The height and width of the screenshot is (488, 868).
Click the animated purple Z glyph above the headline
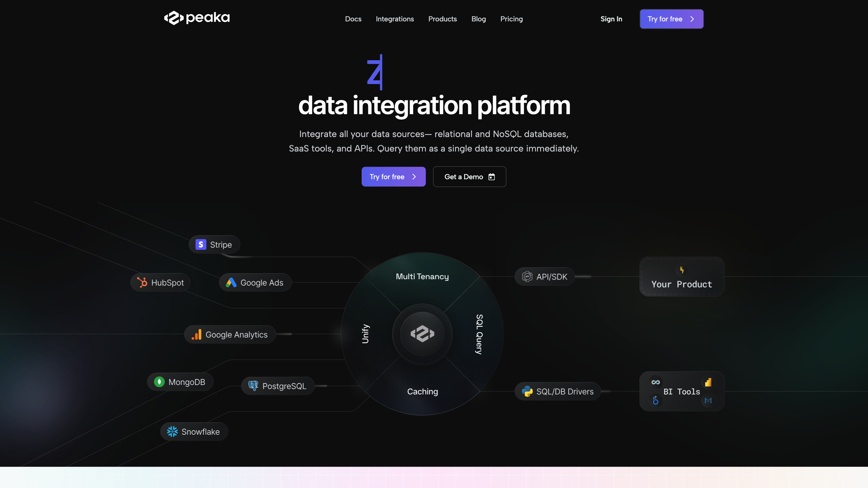(375, 72)
